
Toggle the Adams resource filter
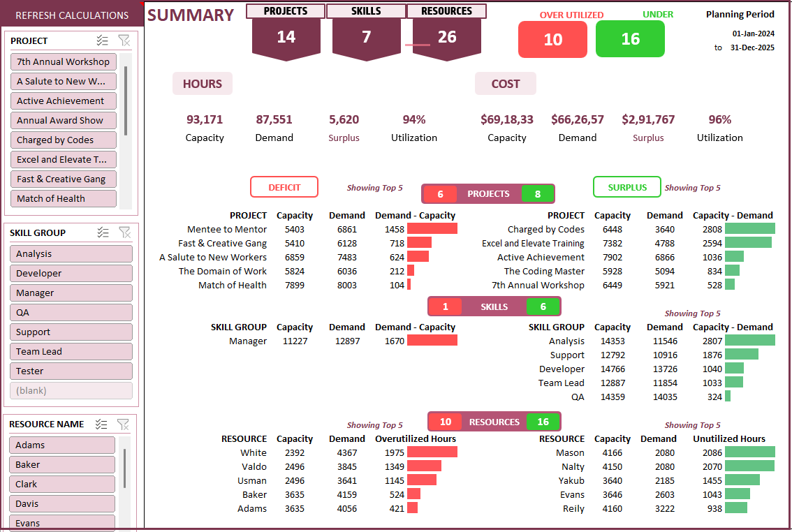pos(63,445)
